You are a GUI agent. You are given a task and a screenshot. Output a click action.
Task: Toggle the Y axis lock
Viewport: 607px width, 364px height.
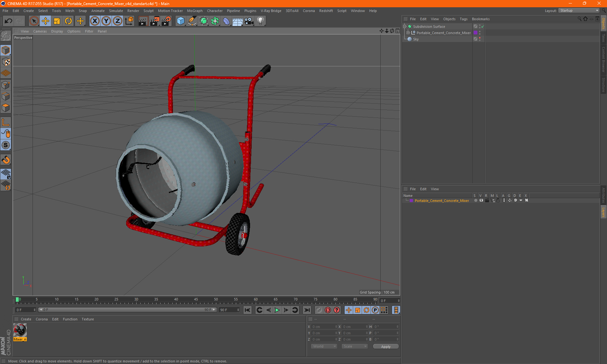click(106, 21)
